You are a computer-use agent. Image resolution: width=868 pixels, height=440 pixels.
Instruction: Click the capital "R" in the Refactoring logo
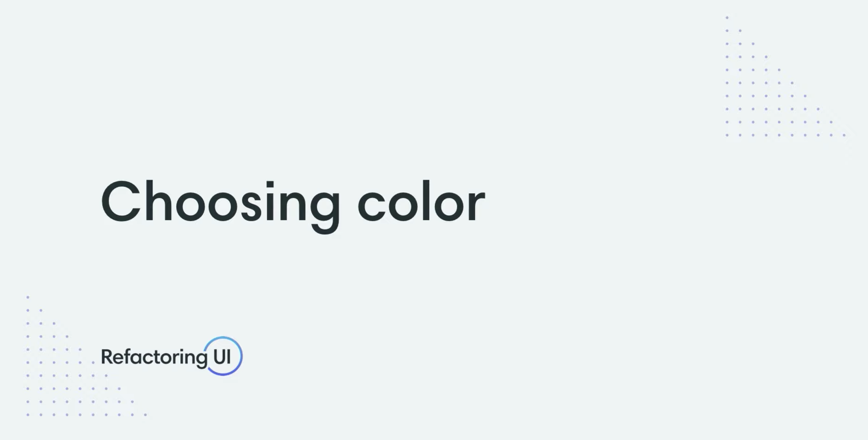click(107, 357)
